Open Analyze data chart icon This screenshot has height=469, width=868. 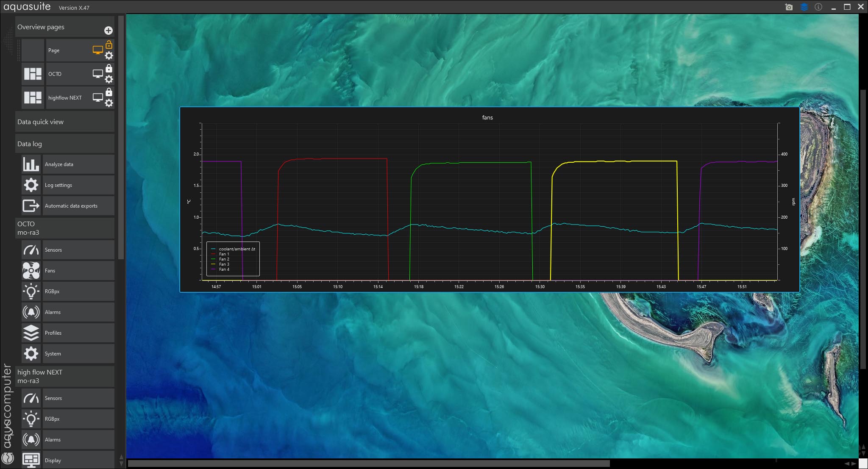[x=31, y=164]
